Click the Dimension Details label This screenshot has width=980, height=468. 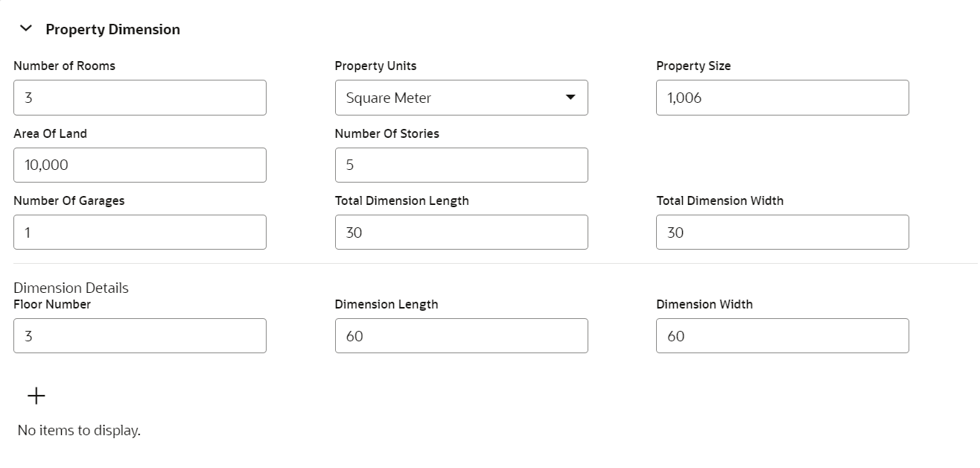point(71,288)
